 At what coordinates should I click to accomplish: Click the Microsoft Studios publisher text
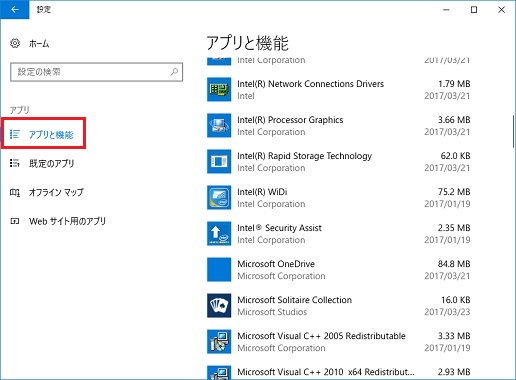coord(272,312)
